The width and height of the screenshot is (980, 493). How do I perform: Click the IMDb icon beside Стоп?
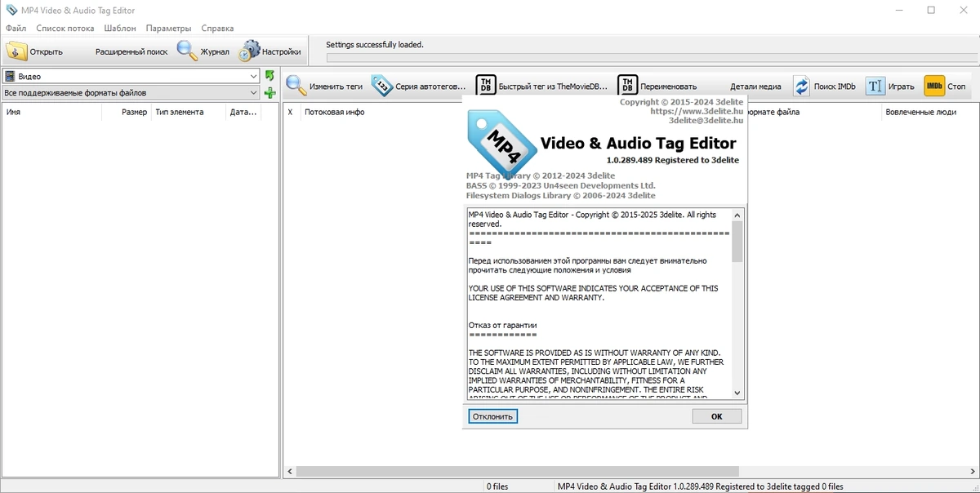click(933, 86)
